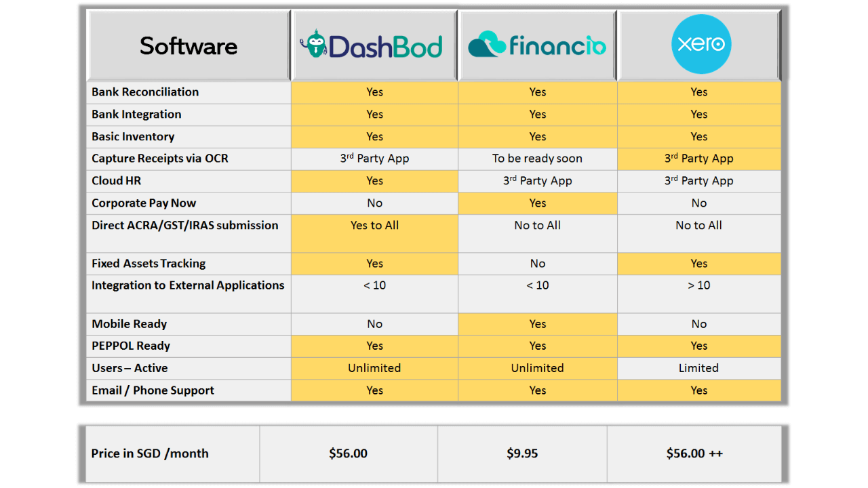
Task: Click the 'Yes to All' cell
Action: coord(375,234)
